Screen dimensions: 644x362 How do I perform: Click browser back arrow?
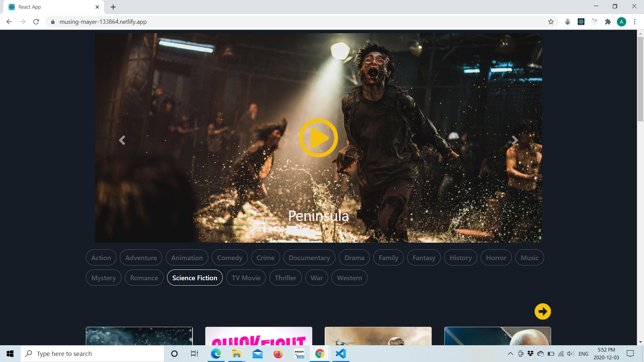click(9, 22)
